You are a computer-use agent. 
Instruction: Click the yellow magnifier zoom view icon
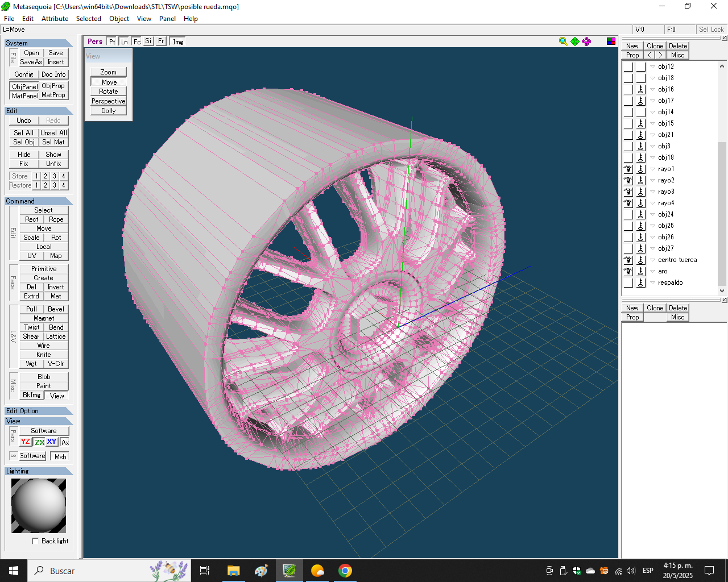563,41
